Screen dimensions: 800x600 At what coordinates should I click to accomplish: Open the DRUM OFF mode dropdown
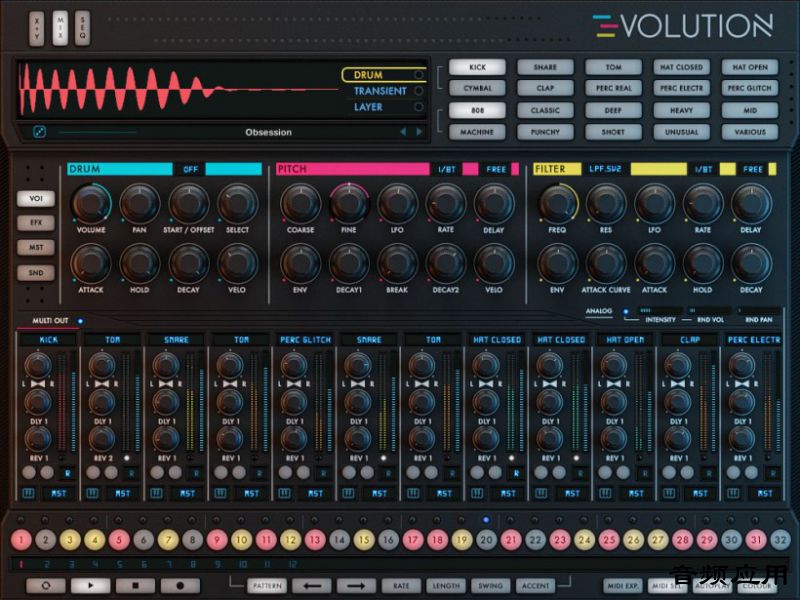pos(190,169)
